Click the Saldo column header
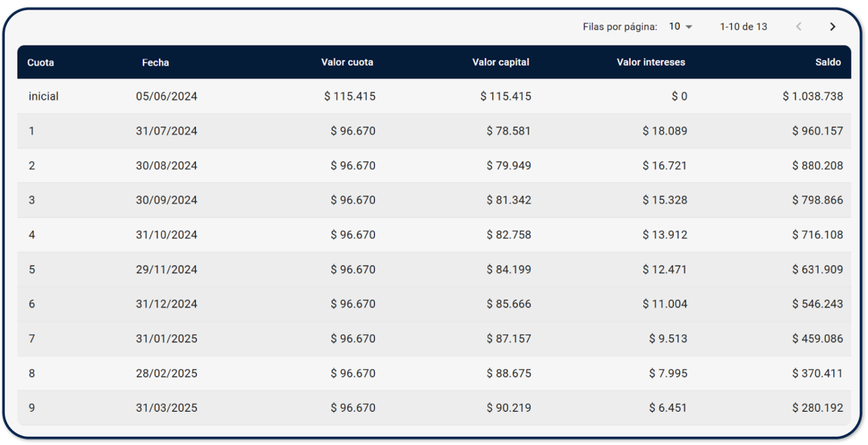 tap(828, 63)
